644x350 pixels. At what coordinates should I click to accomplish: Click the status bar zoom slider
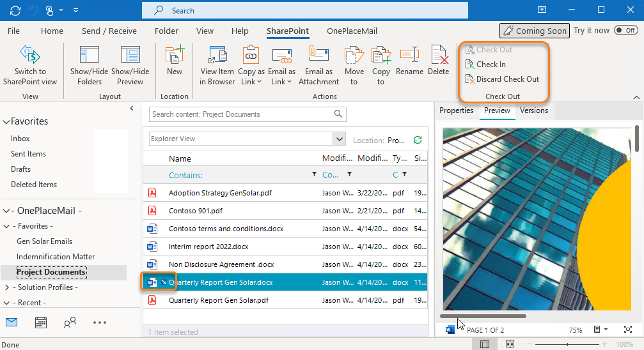[567, 344]
